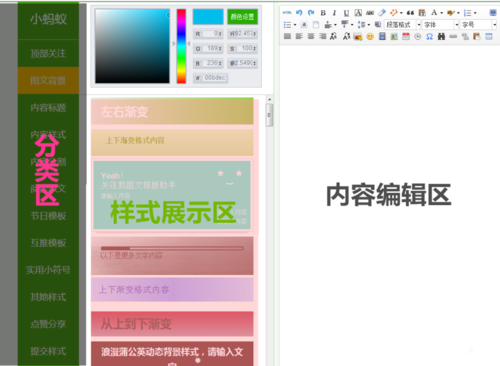
Task: Toggle italic formatting
Action: point(334,13)
